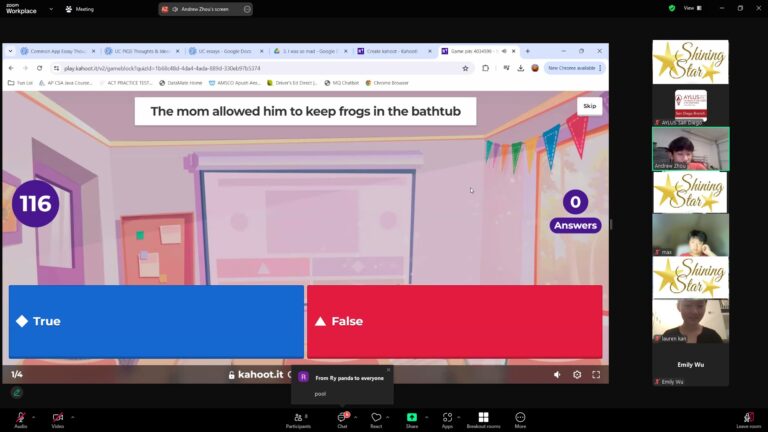Unmute microphone with the Audio button

(21, 420)
